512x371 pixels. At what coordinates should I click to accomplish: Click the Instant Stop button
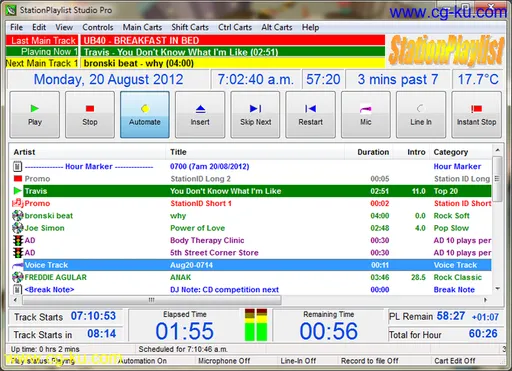[476, 114]
